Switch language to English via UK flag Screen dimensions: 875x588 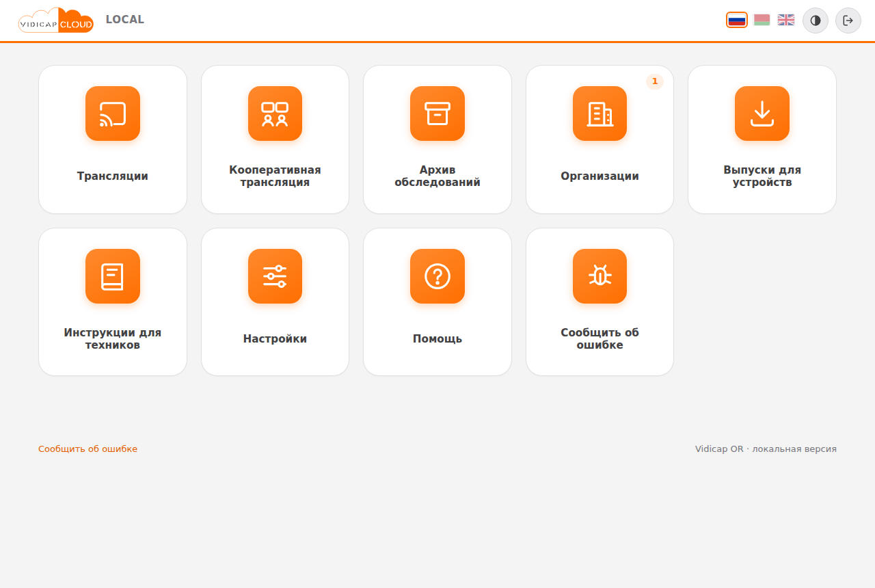coord(786,20)
